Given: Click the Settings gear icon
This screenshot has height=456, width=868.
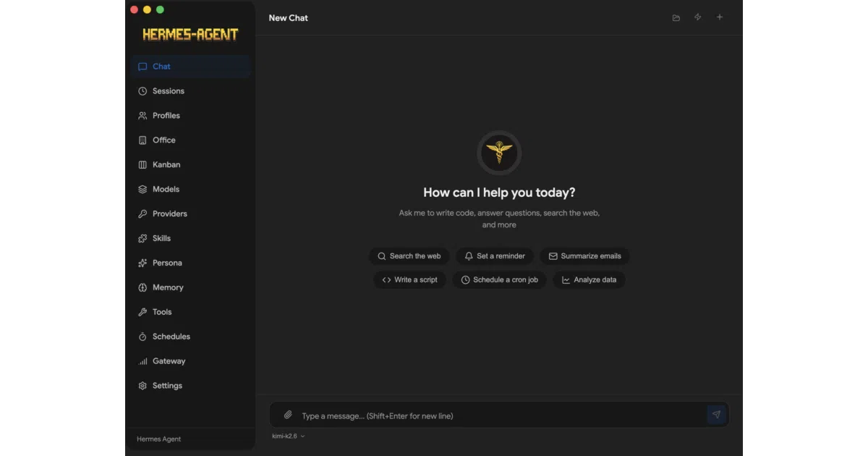Looking at the screenshot, I should point(142,387).
